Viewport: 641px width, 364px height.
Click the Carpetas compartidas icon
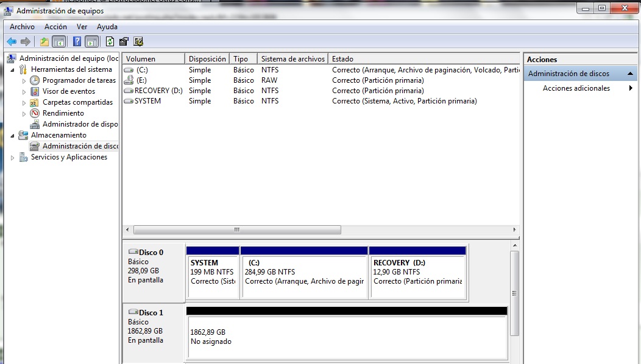click(35, 102)
